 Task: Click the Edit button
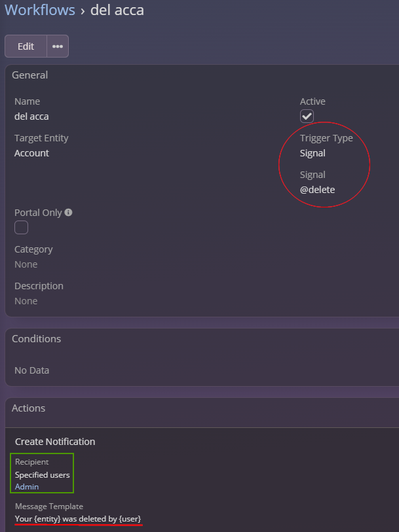coord(26,46)
